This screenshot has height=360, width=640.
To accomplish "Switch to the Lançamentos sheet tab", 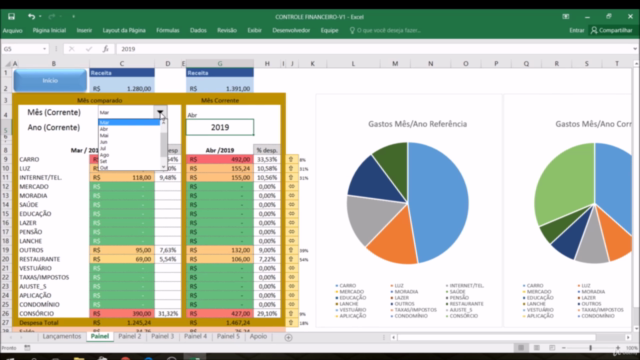I will pyautogui.click(x=62, y=336).
